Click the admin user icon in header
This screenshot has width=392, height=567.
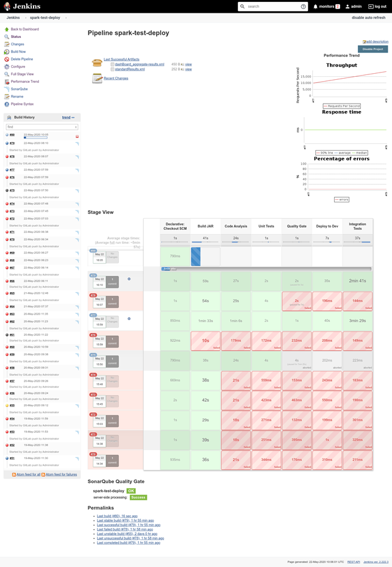[x=347, y=7]
